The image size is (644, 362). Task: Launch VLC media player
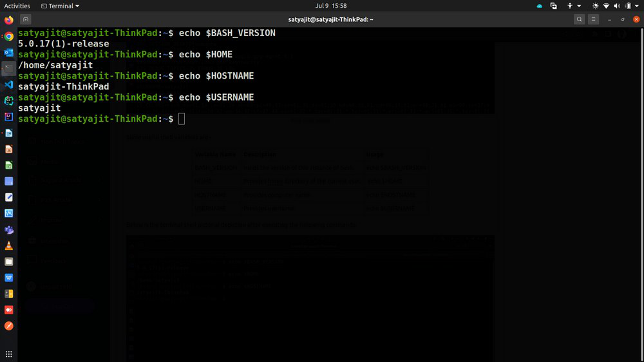click(9, 246)
